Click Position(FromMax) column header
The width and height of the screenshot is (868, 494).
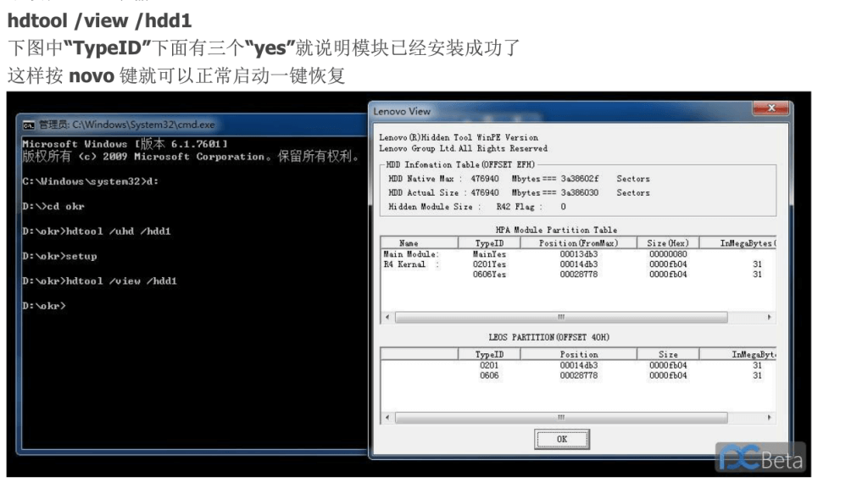pyautogui.click(x=578, y=243)
